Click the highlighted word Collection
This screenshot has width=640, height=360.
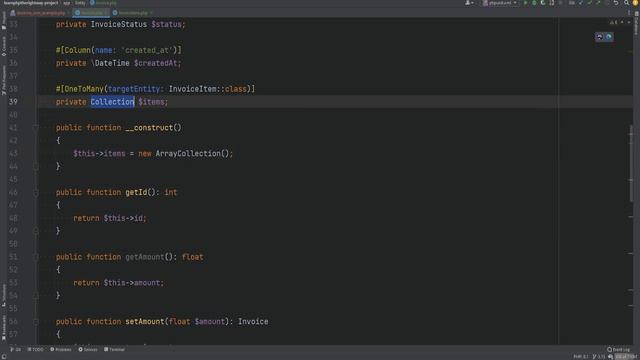click(112, 102)
